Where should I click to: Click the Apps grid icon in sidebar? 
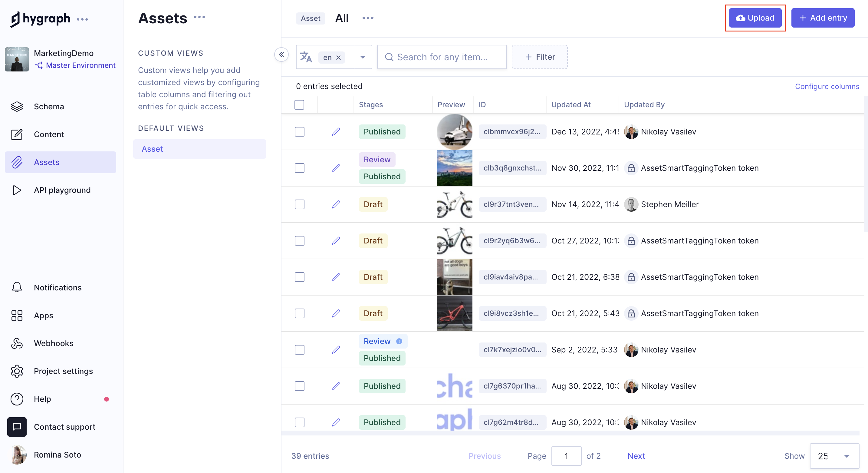coord(16,315)
